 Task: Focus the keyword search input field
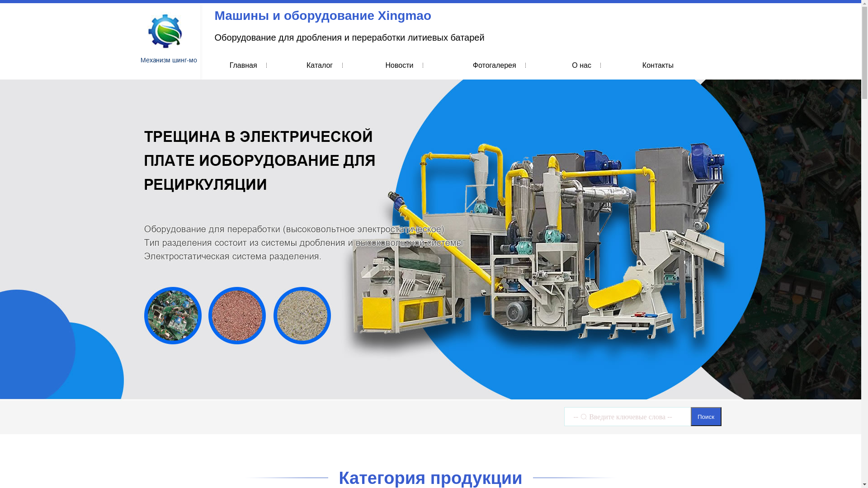pyautogui.click(x=633, y=417)
